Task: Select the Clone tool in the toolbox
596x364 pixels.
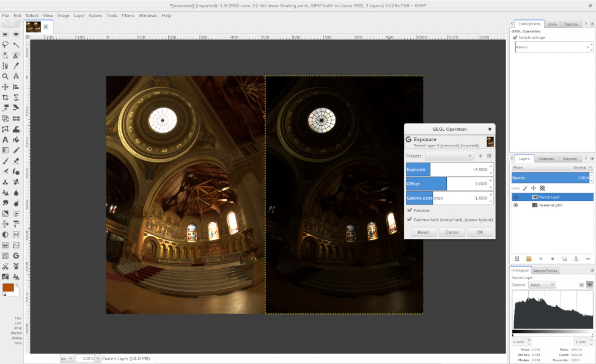Action: [6, 183]
